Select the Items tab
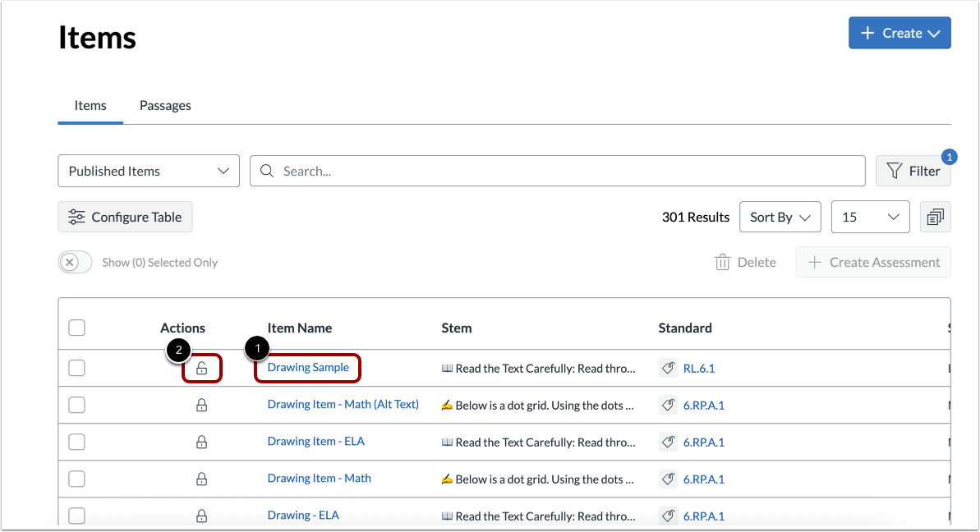 click(90, 106)
